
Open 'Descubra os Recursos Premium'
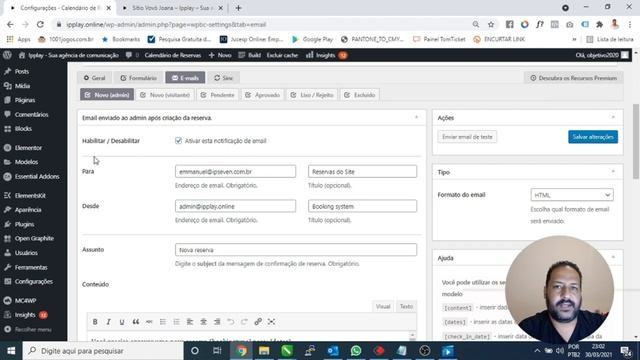(x=573, y=78)
